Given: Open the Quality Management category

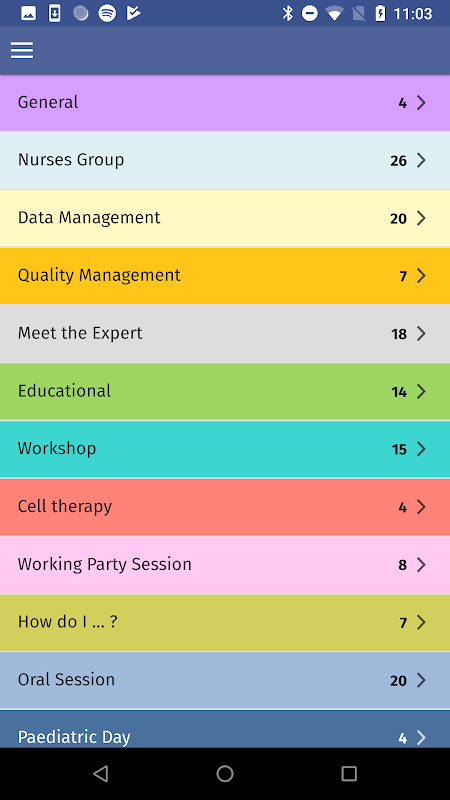Looking at the screenshot, I should point(225,276).
